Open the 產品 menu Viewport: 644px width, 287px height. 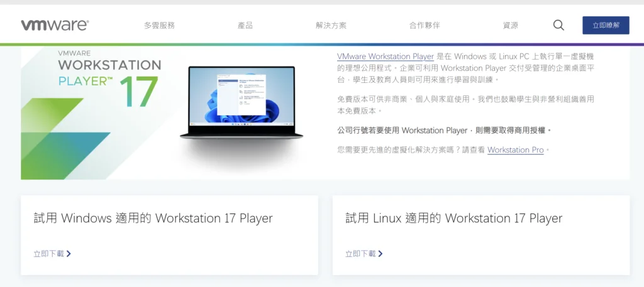tap(245, 25)
